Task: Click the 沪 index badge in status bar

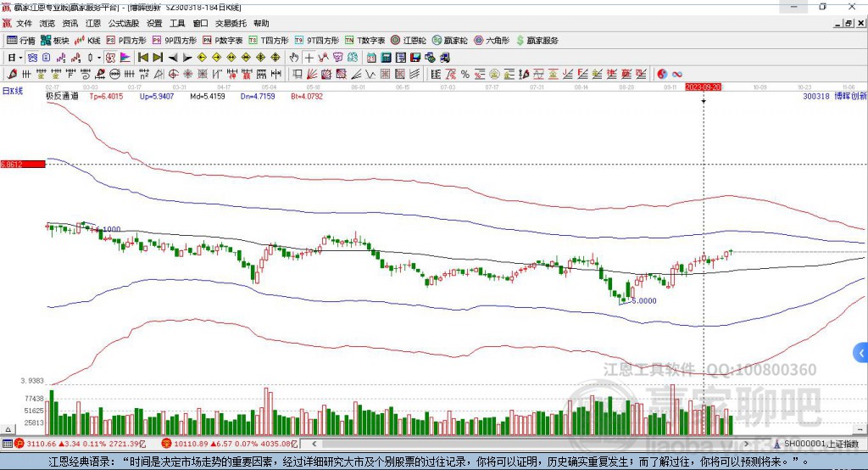Action: coord(19,444)
